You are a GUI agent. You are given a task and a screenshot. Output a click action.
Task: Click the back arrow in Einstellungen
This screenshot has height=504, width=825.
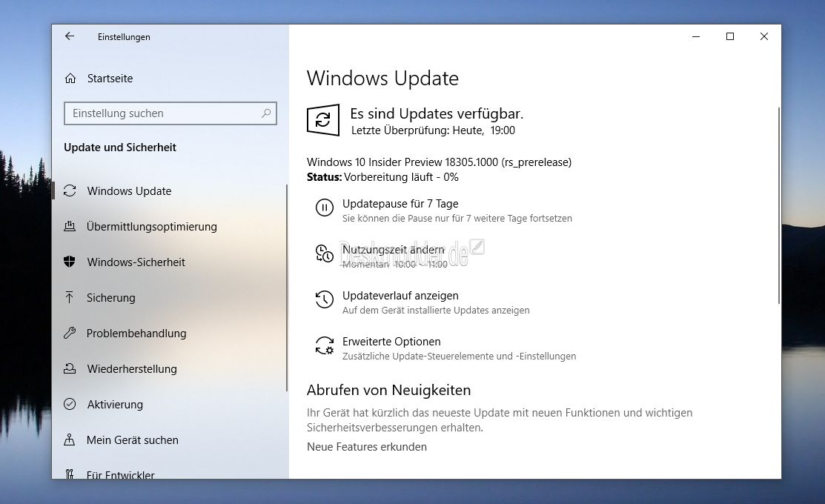70,36
